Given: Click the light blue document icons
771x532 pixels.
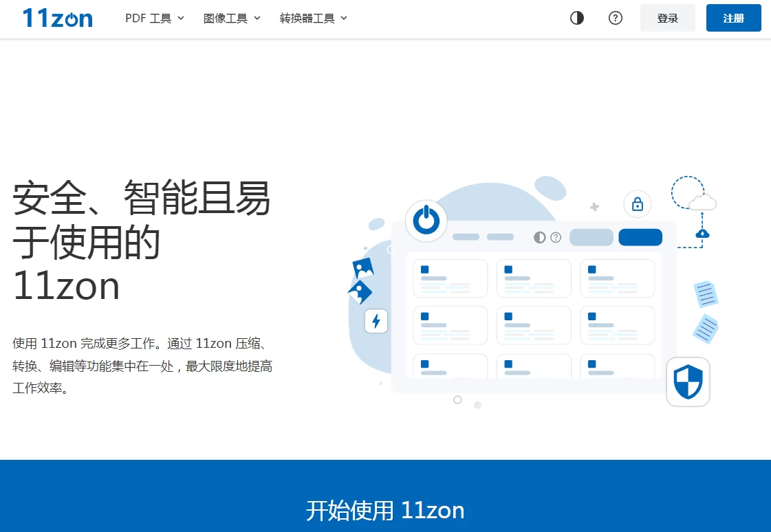Looking at the screenshot, I should [x=706, y=311].
